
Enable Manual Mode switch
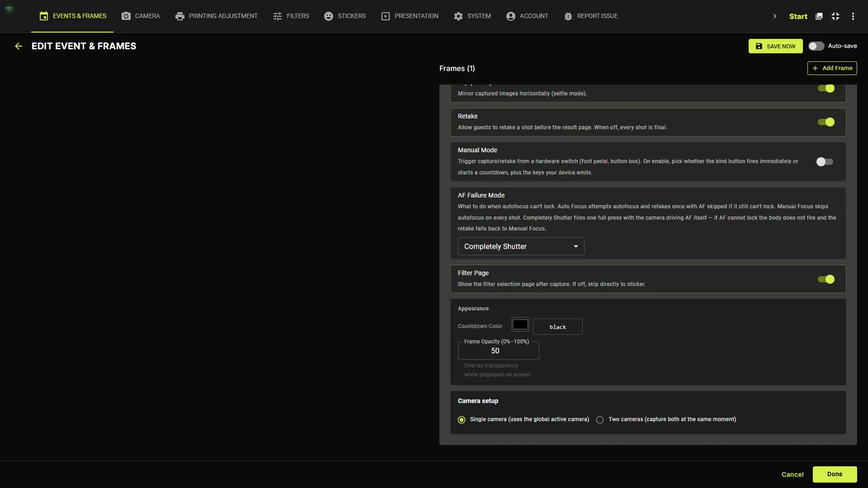[825, 162]
